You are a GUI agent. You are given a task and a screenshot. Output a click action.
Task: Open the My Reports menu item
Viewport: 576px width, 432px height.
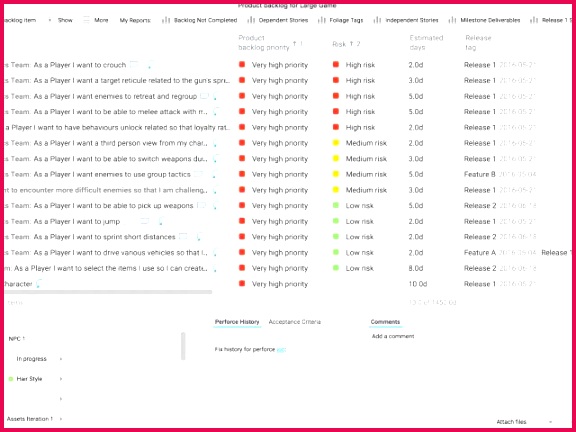[x=135, y=20]
